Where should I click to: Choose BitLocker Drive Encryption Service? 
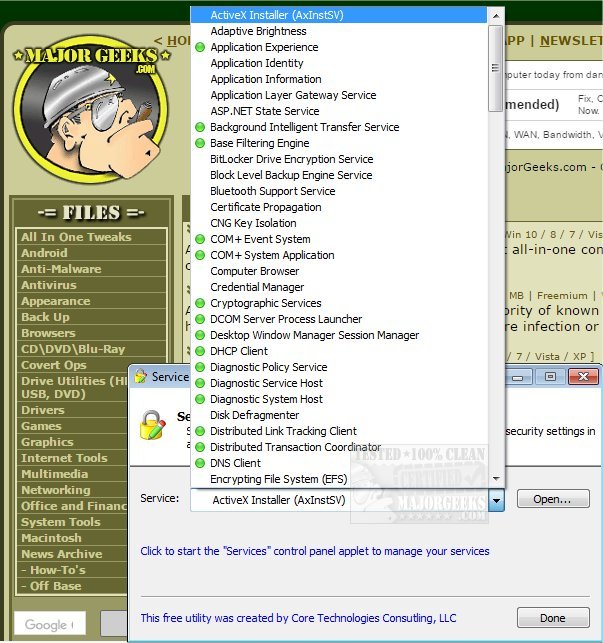[339, 159]
